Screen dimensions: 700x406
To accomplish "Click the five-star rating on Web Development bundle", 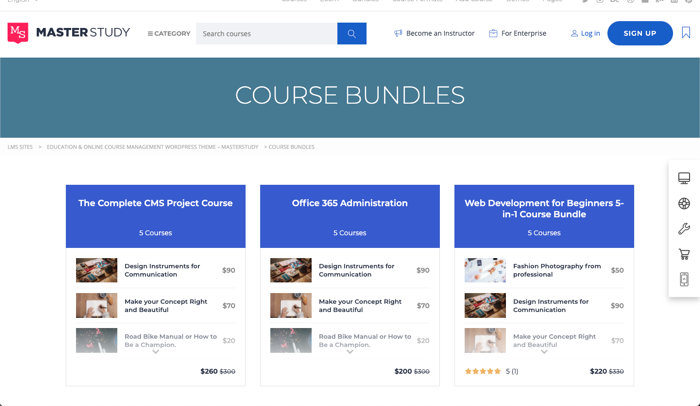I will 483,371.
